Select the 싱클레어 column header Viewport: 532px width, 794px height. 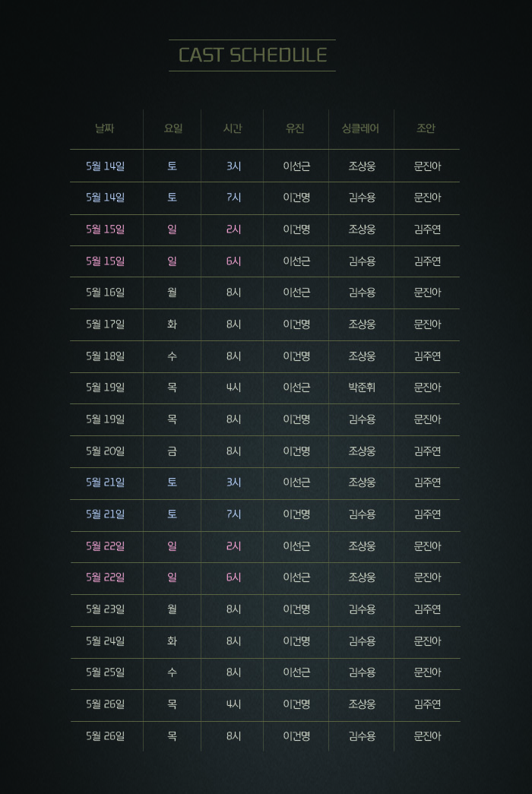click(x=361, y=128)
